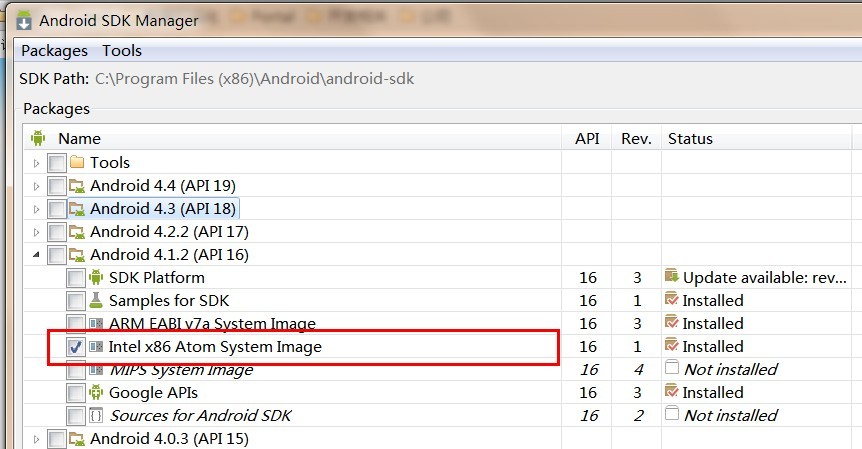Click the Android SDK Manager title icon
This screenshot has height=449, width=862.
[24, 20]
